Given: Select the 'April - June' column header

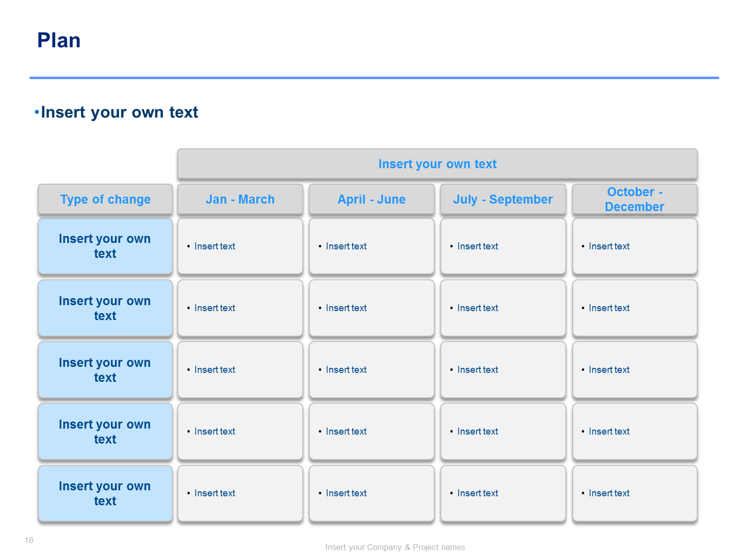Looking at the screenshot, I should point(372,199).
